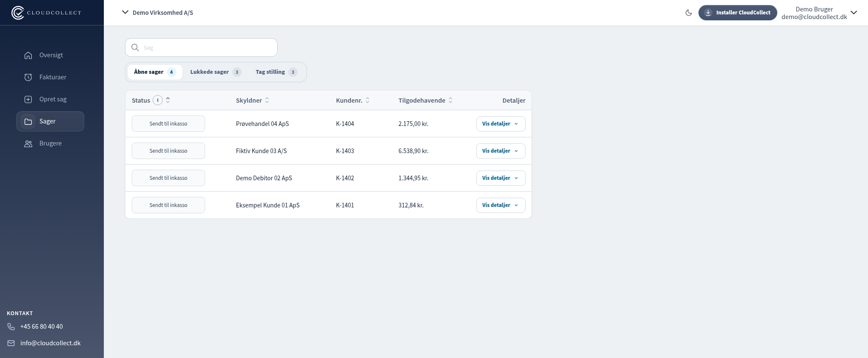Click the info@cloudcollect.dk email link
This screenshot has width=868, height=358.
(50, 343)
